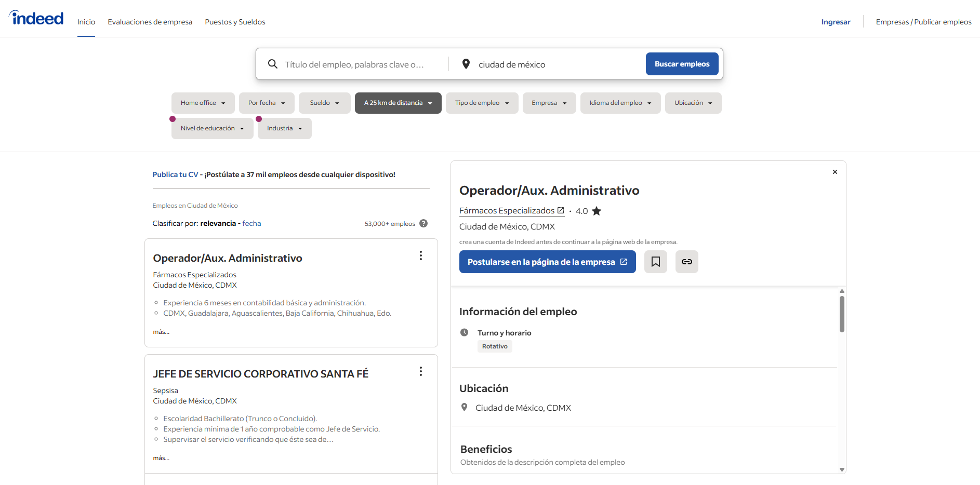
Task: Click más... on Operador/Aux. Administrativo card
Action: coord(161,332)
